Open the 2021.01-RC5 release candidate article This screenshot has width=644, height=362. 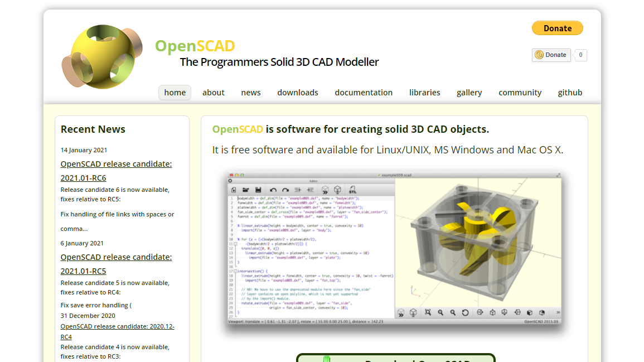pyautogui.click(x=116, y=264)
